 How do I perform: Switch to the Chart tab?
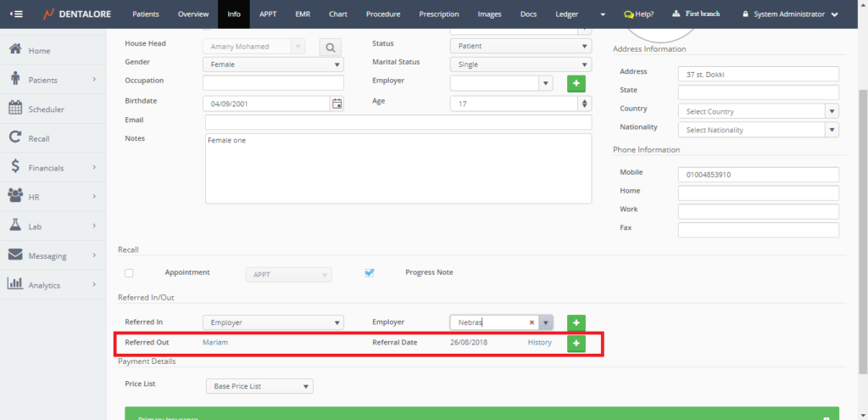338,14
